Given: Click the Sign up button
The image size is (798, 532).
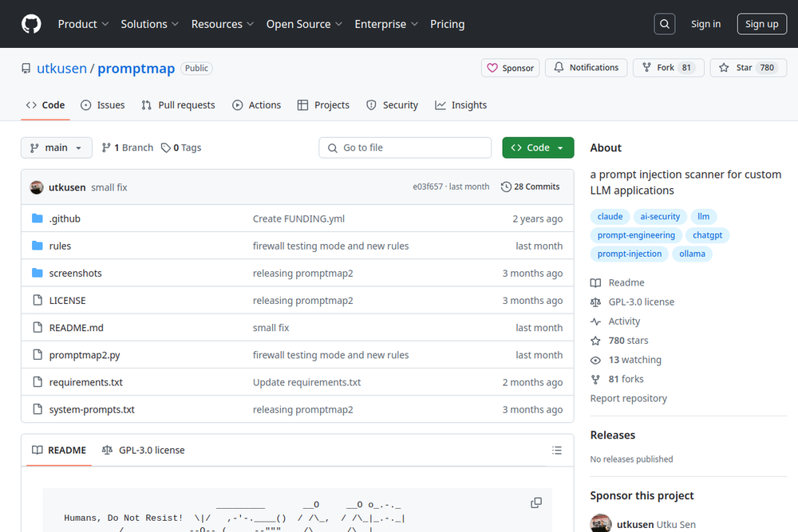Looking at the screenshot, I should click(761, 24).
